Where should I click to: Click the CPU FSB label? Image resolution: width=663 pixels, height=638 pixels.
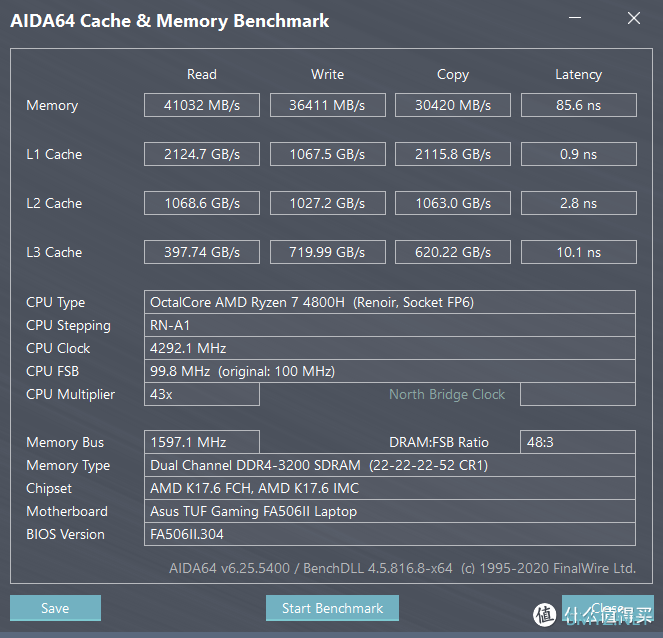pyautogui.click(x=52, y=371)
